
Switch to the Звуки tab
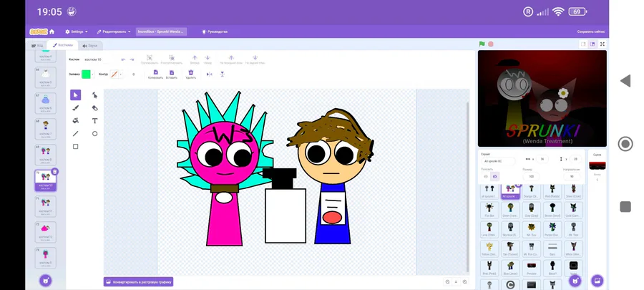click(x=90, y=46)
